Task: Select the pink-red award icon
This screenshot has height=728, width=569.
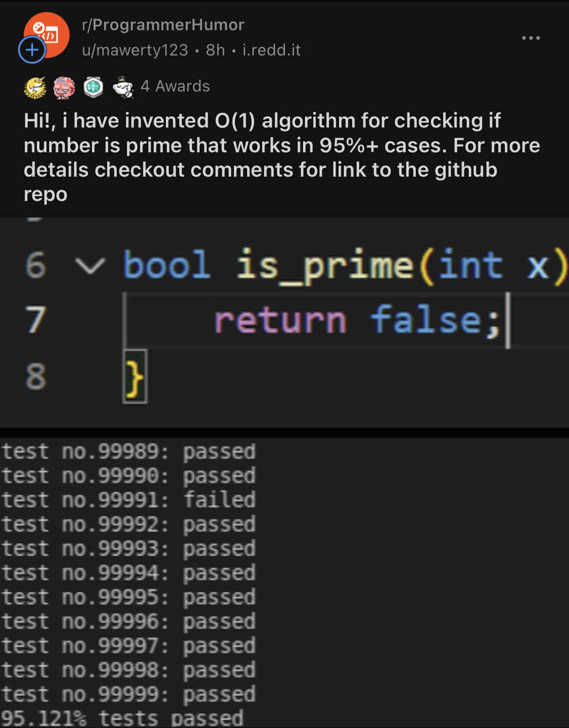Action: pyautogui.click(x=64, y=88)
